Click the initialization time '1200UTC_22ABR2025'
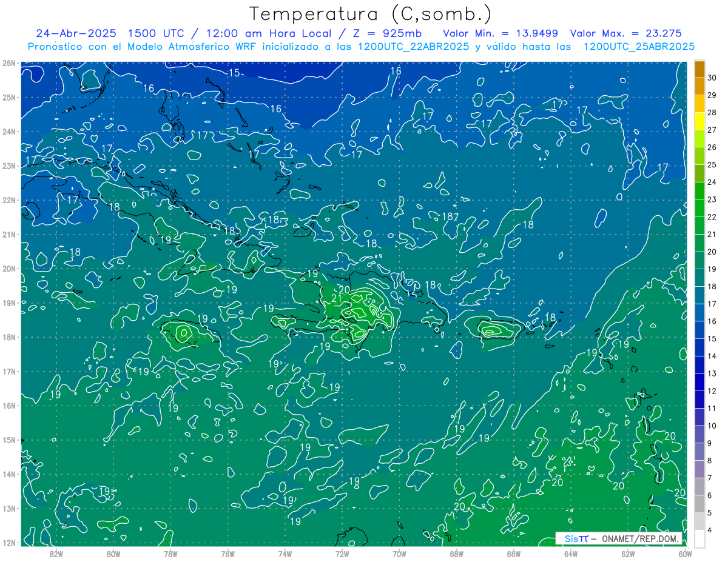The width and height of the screenshot is (728, 562). 413,47
